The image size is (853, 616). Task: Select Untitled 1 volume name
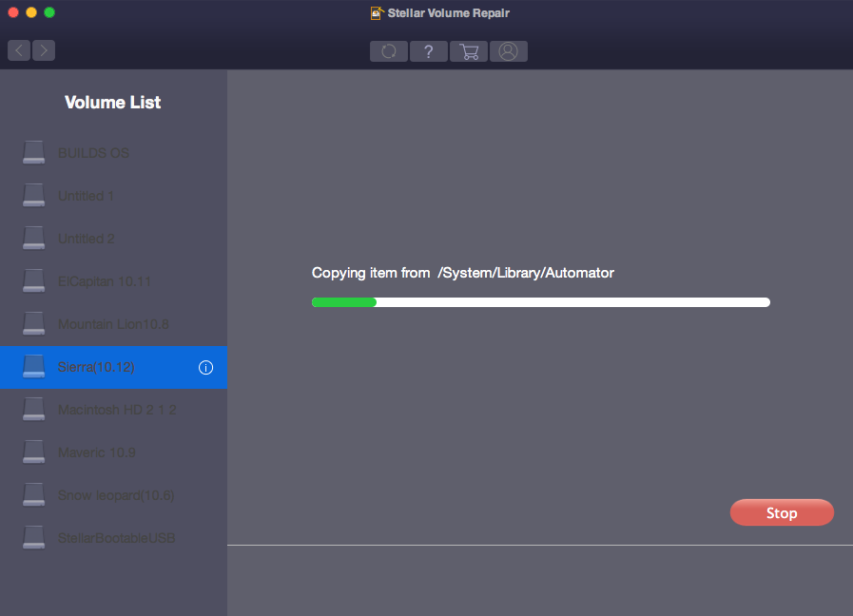coord(86,196)
